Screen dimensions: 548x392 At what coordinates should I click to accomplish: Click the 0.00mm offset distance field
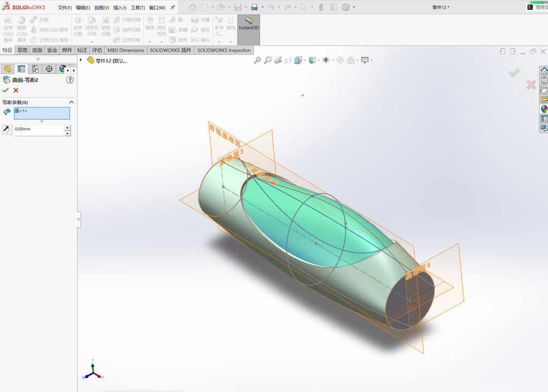(x=39, y=130)
